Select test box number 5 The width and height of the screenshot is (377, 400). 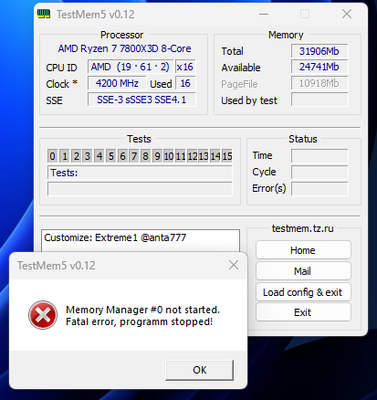(x=111, y=156)
